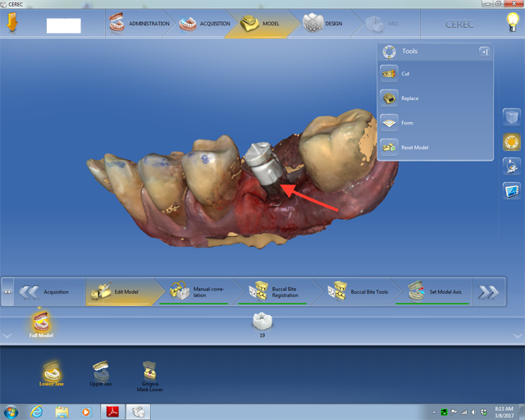Open the view cube options
Image resolution: width=525 pixels, height=420 pixels.
[x=512, y=117]
